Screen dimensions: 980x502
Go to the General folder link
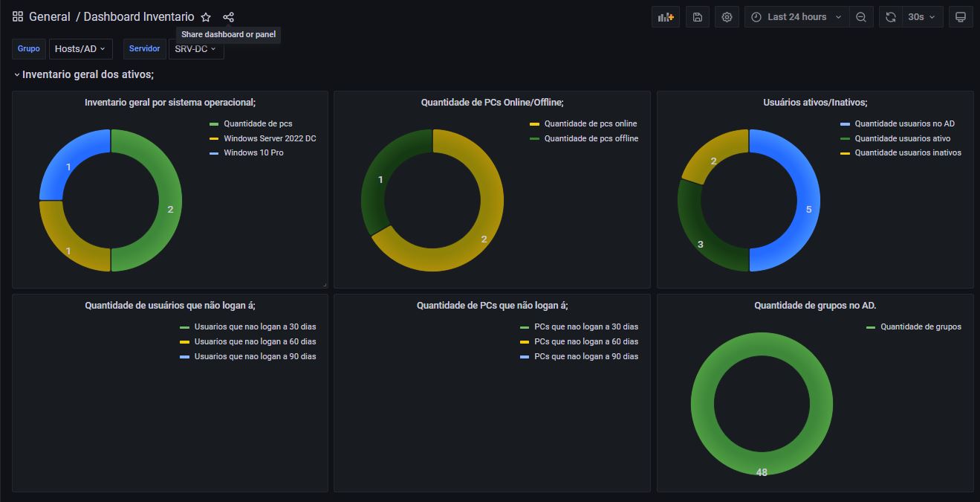pyautogui.click(x=50, y=16)
